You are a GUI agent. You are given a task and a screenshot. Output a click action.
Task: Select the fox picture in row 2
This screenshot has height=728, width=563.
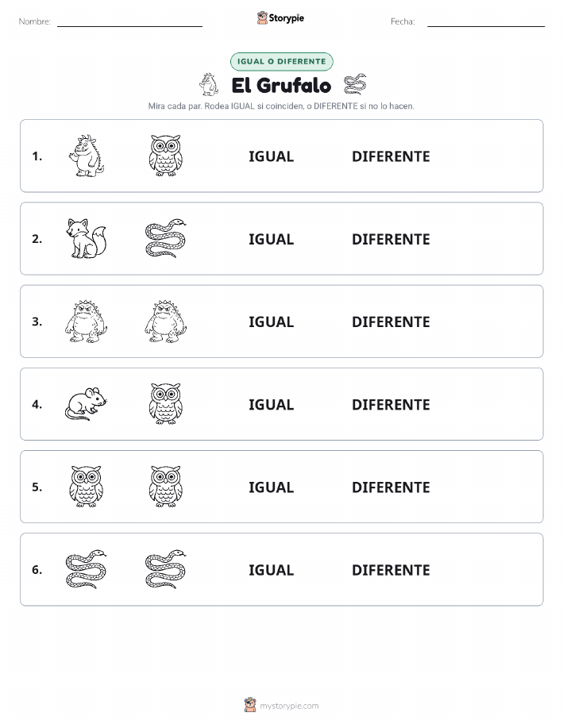point(87,239)
